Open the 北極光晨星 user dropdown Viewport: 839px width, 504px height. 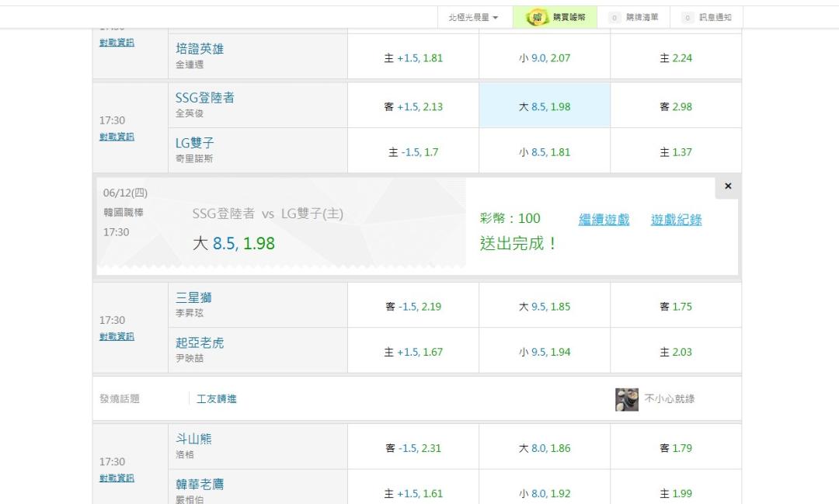(x=473, y=17)
